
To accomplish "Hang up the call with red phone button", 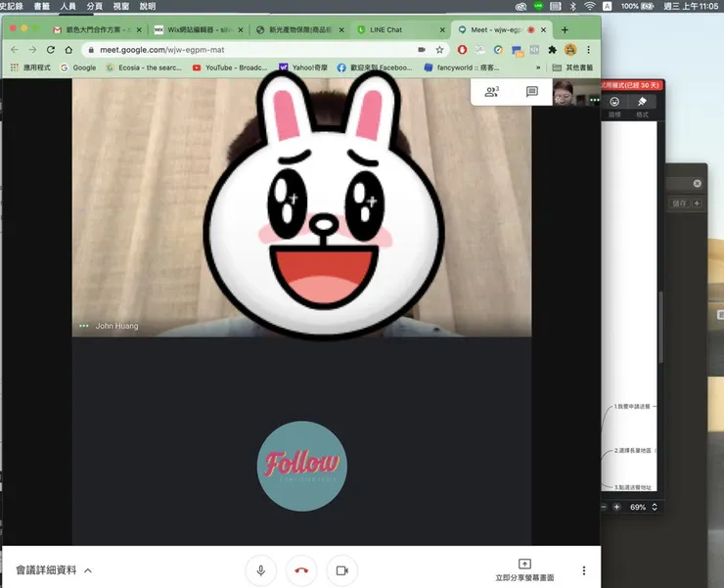I will (x=301, y=570).
